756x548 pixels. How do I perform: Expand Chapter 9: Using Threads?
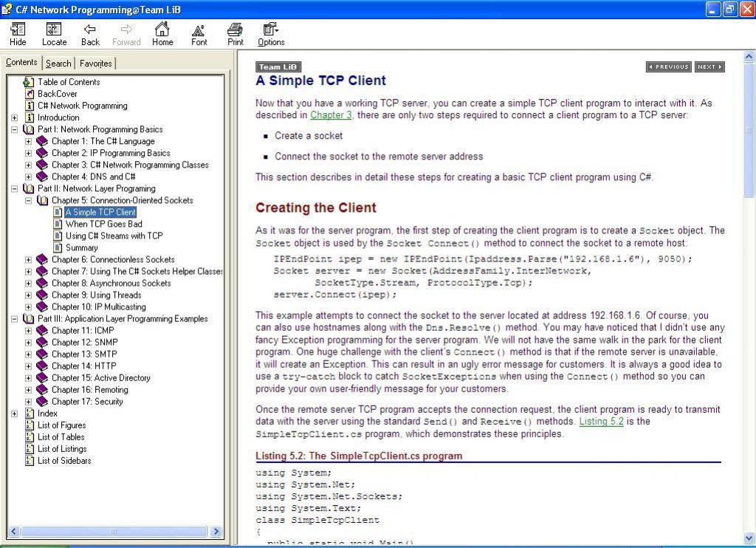[x=29, y=295]
